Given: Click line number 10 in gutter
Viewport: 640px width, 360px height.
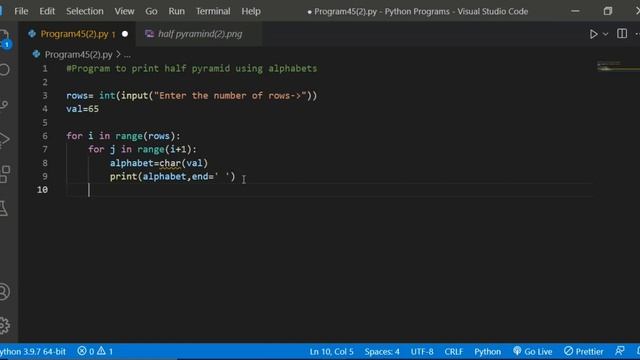Looking at the screenshot, I should (42, 190).
